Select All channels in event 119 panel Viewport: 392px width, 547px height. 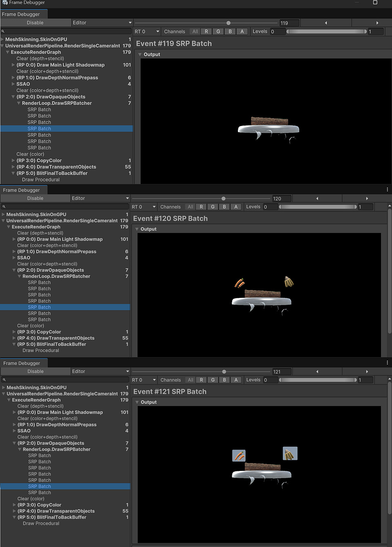click(195, 32)
